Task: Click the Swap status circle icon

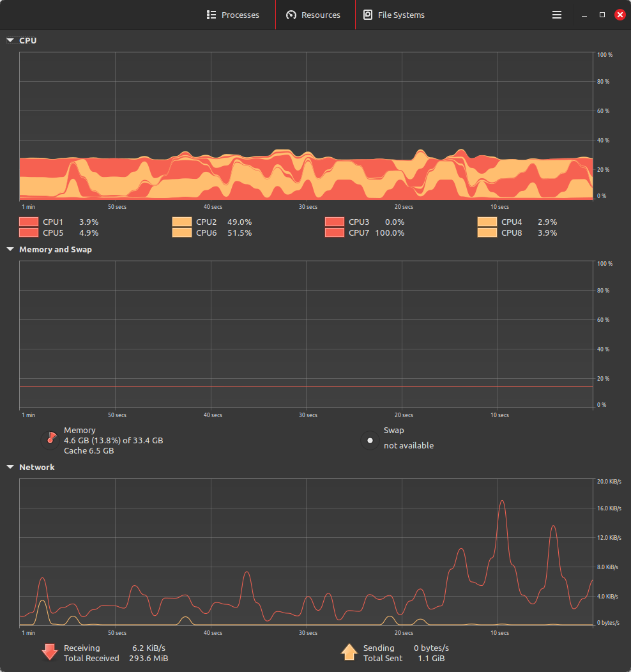Action: click(370, 440)
